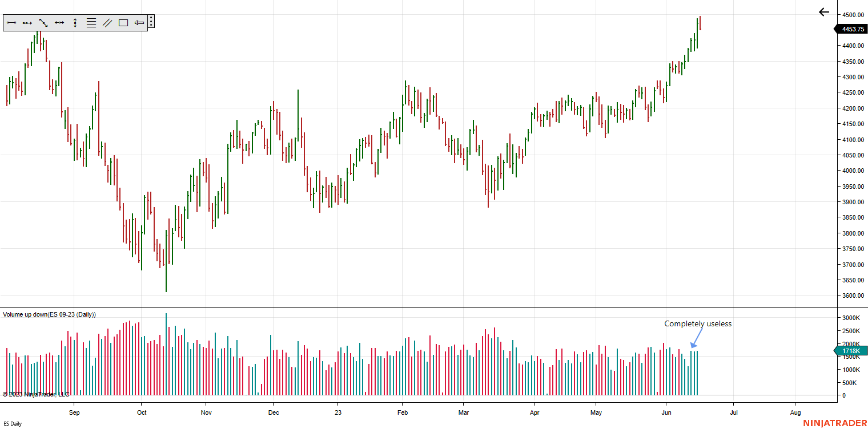
Task: Click the 1718K volume marker
Action: point(853,351)
